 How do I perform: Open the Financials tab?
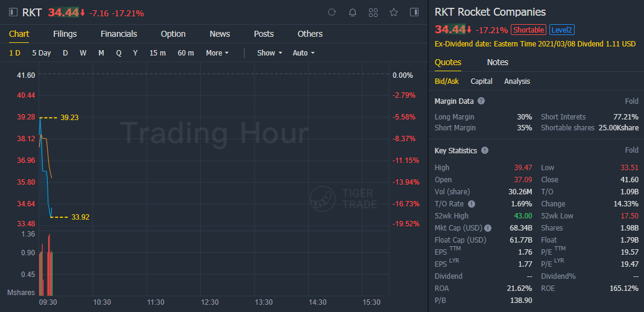(119, 34)
